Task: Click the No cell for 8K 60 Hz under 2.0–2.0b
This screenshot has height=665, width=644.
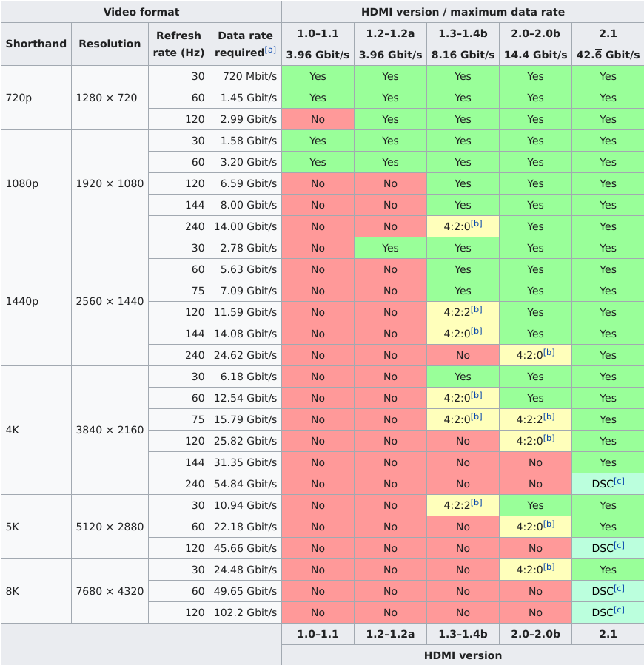Action: coord(534,591)
